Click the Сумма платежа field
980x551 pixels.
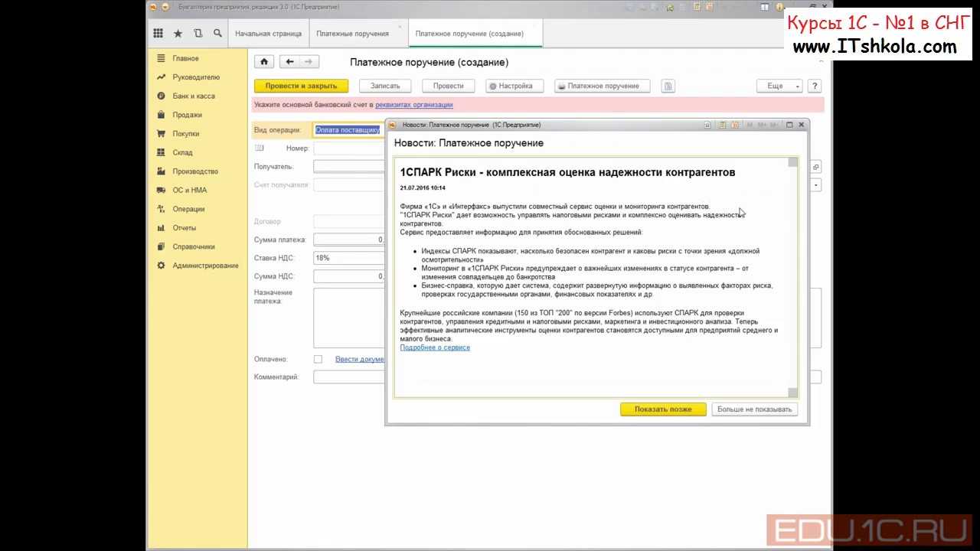pyautogui.click(x=349, y=240)
